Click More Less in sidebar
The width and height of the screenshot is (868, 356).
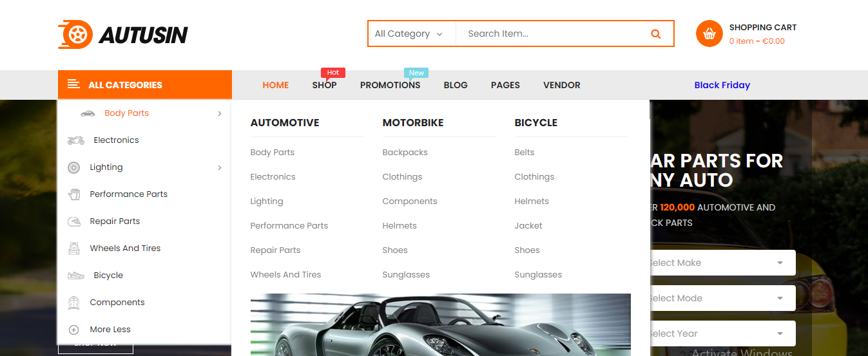pos(110,330)
